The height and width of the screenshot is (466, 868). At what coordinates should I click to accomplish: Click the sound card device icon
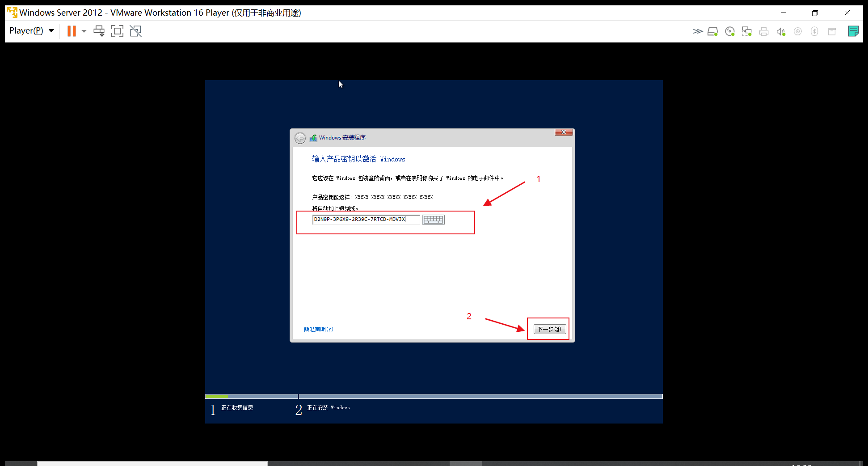tap(781, 31)
